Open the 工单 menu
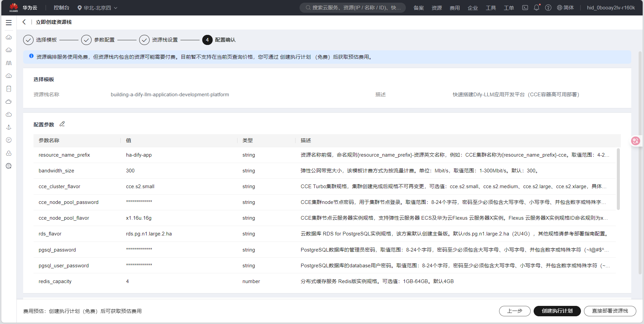Screen dimensions: 644x324 509,8
